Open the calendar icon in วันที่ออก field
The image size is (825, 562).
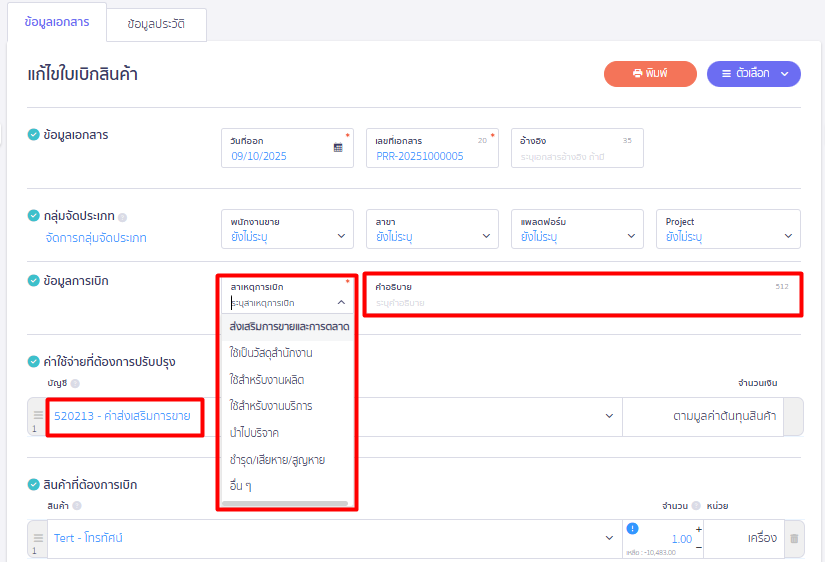click(338, 147)
